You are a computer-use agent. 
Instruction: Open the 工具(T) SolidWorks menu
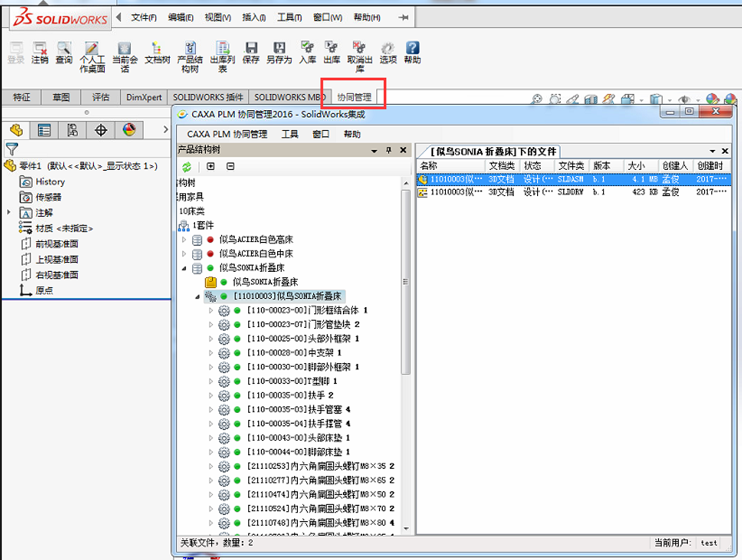[290, 17]
